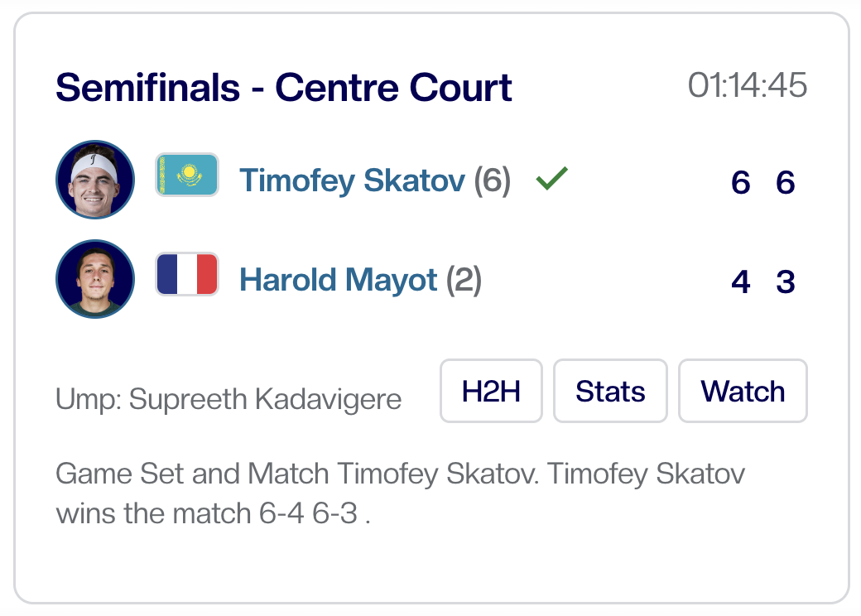This screenshot has height=616, width=861.
Task: Click Mayot's second set score of 3
Action: pyautogui.click(x=785, y=282)
